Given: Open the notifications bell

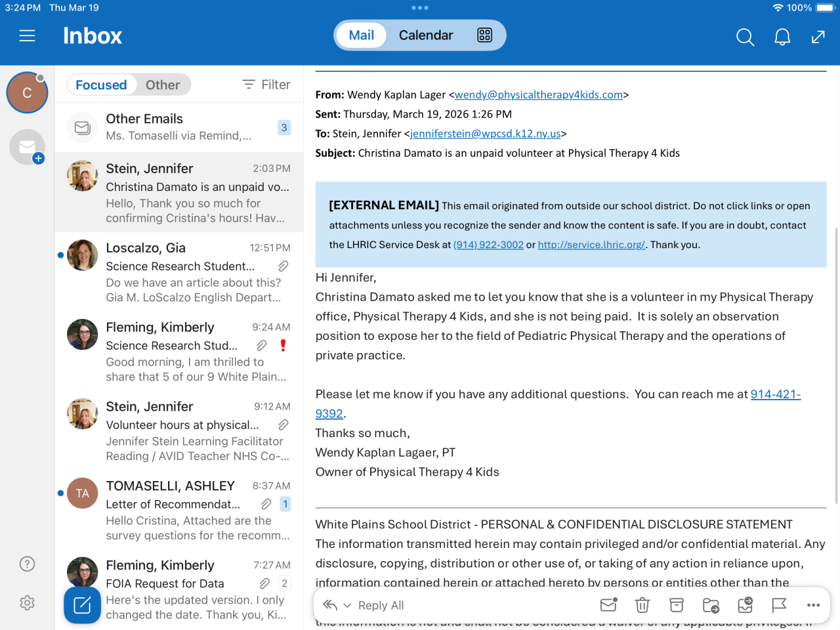Looking at the screenshot, I should (x=782, y=37).
